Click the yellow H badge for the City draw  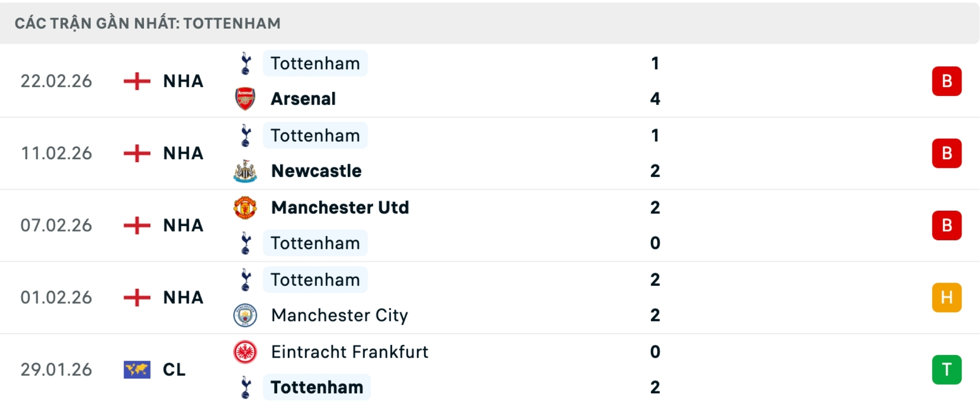pyautogui.click(x=947, y=297)
